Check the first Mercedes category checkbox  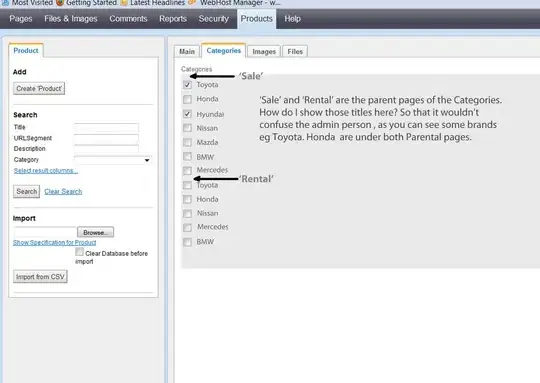coord(187,170)
